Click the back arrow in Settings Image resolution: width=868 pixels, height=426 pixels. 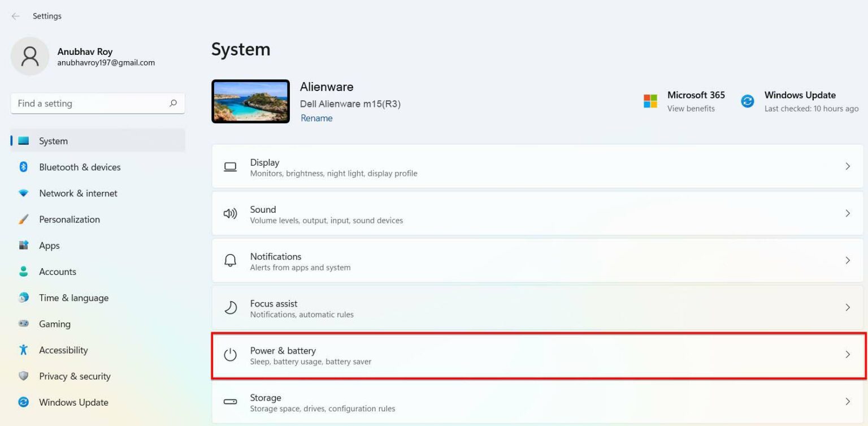15,16
